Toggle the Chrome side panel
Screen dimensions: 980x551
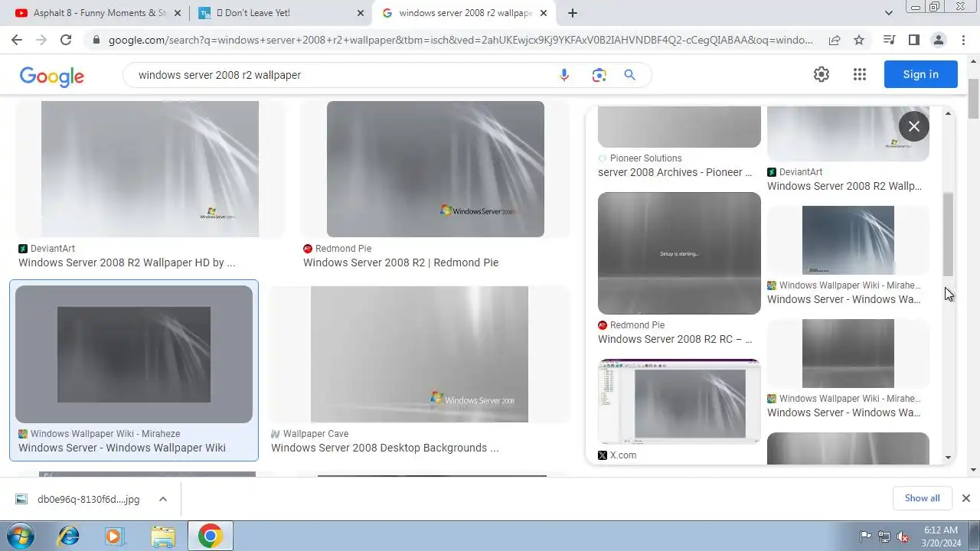913,40
